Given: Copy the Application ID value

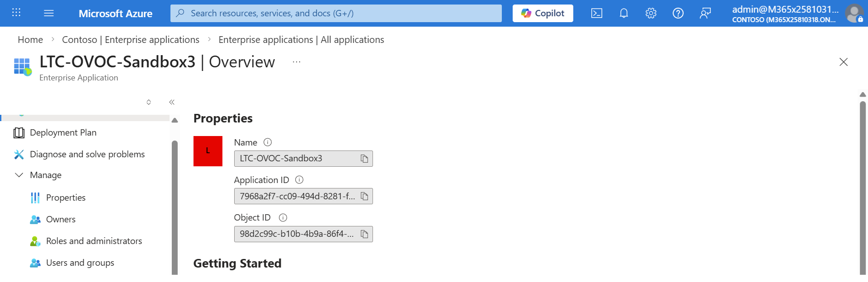Looking at the screenshot, I should point(364,197).
